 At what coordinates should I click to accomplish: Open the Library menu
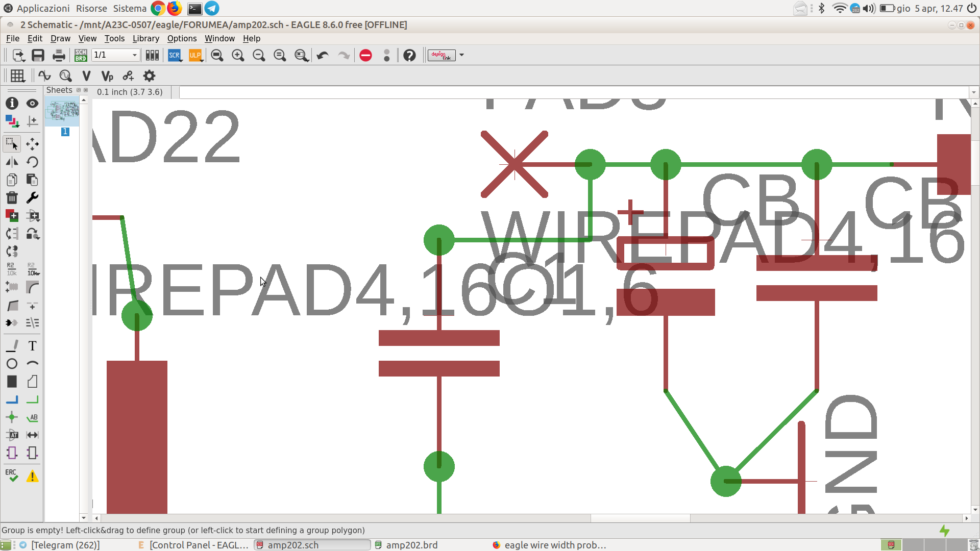tap(146, 38)
